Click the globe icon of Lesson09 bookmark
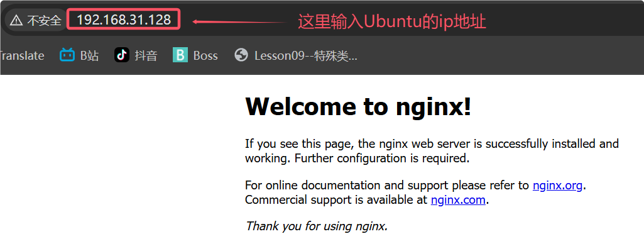Viewport: 644px width, 251px height. [x=241, y=55]
